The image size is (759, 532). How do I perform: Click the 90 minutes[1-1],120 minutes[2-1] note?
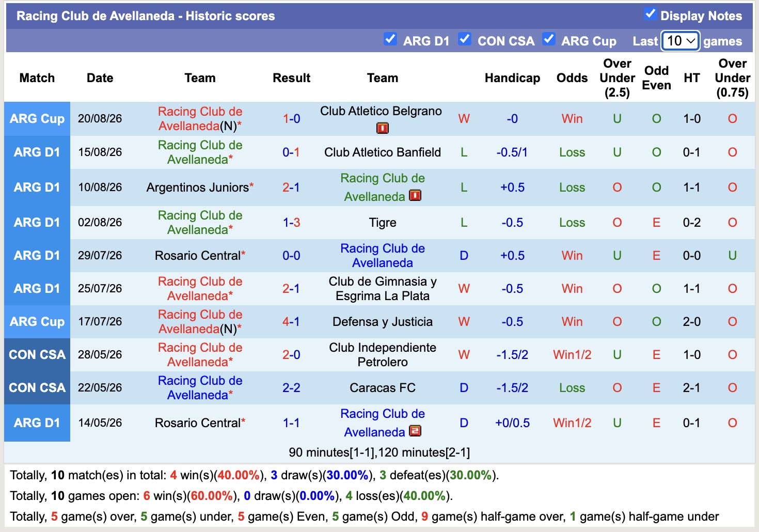379,452
